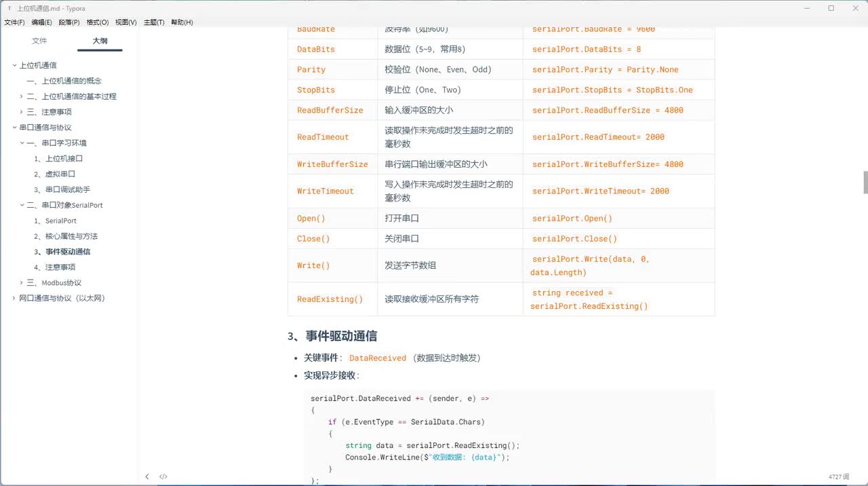Click the serialPort.Open() code cell
Viewport: 868px width, 486px height.
tap(618, 219)
